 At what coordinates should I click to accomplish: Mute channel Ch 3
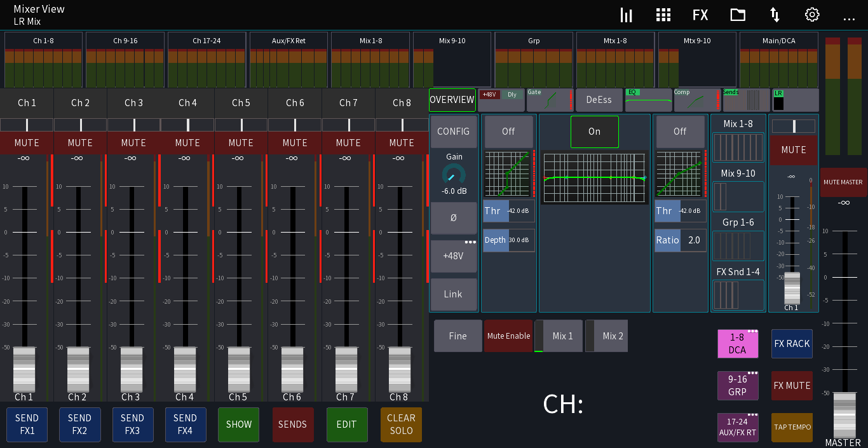pyautogui.click(x=133, y=143)
